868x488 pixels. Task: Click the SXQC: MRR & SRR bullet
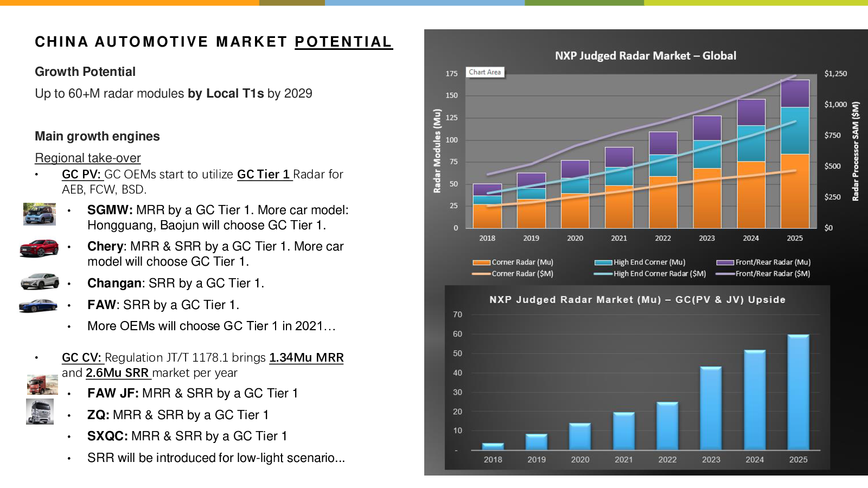pos(187,436)
